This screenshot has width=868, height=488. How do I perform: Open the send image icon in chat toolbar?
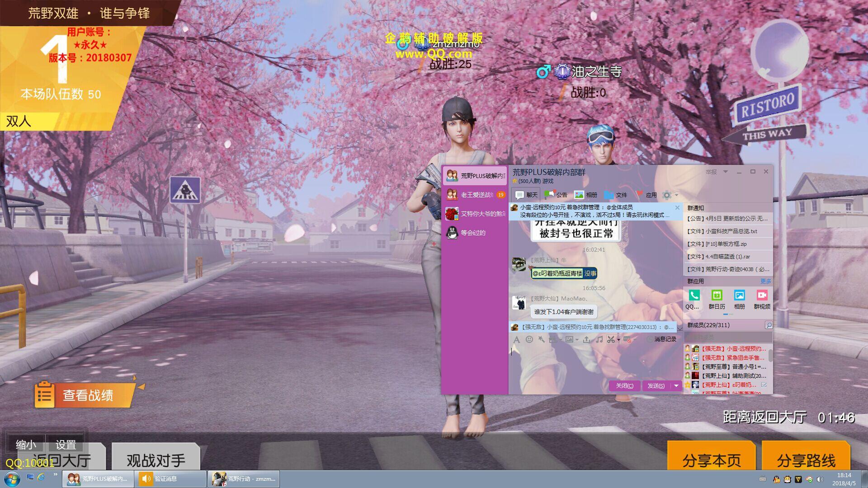(569, 339)
